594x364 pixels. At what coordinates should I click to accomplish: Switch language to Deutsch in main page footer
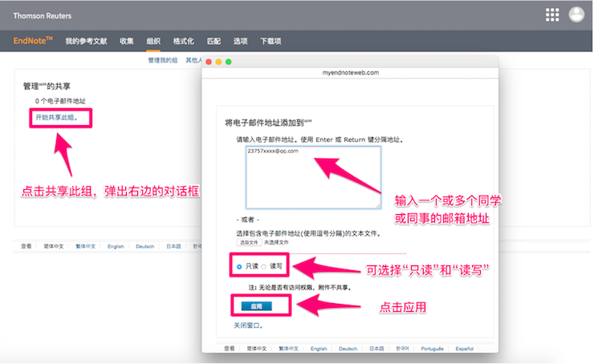[x=145, y=246]
